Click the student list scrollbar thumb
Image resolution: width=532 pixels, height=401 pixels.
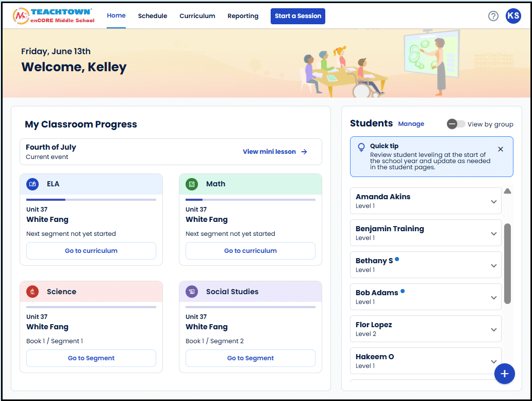pos(507,263)
